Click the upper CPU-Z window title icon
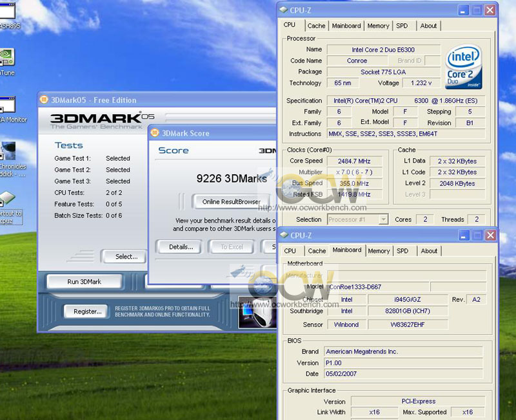Viewport: 516px width, 420px height. [x=283, y=10]
